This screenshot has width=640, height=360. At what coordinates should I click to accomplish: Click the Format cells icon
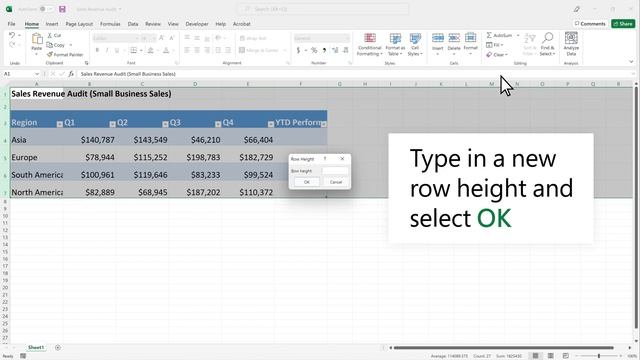[470, 38]
